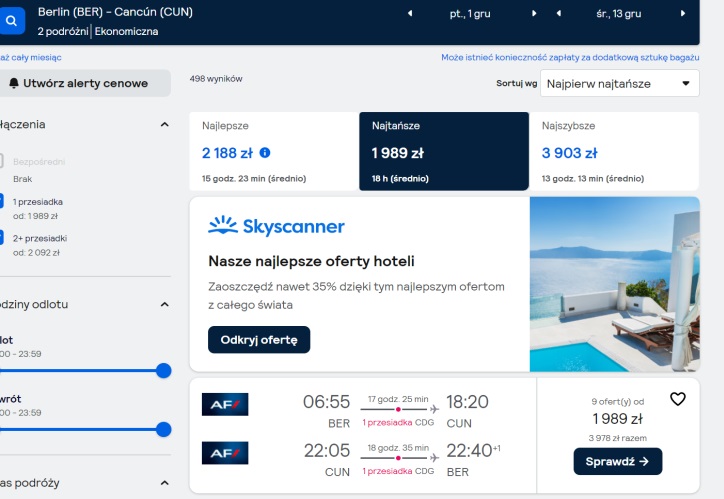The image size is (724, 499).
Task: Click outbound departure time slider handle
Action: point(163,370)
